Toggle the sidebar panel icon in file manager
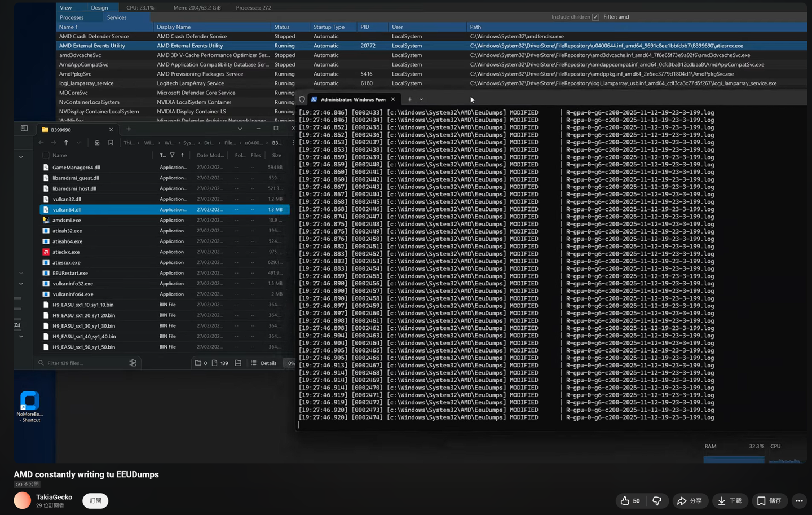The width and height of the screenshot is (812, 515). (24, 129)
